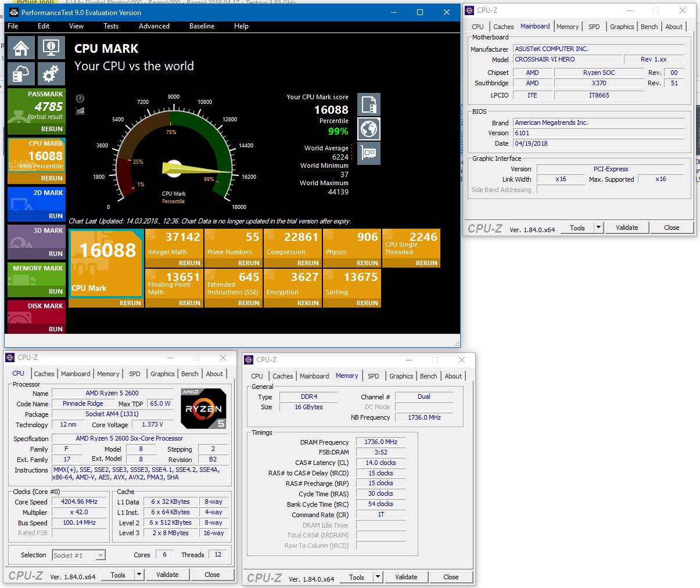The image size is (700, 588).
Task: Select Extended Instructions (SSE) 645 tile
Action: (x=233, y=283)
